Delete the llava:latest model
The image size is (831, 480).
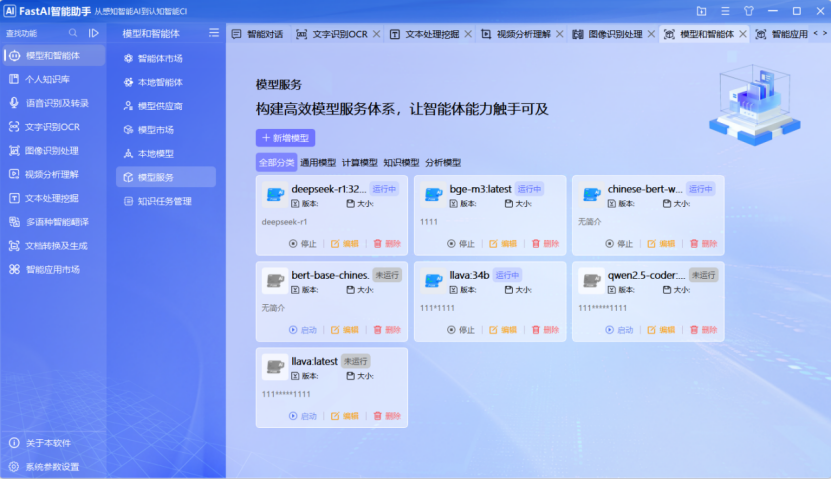coord(387,416)
